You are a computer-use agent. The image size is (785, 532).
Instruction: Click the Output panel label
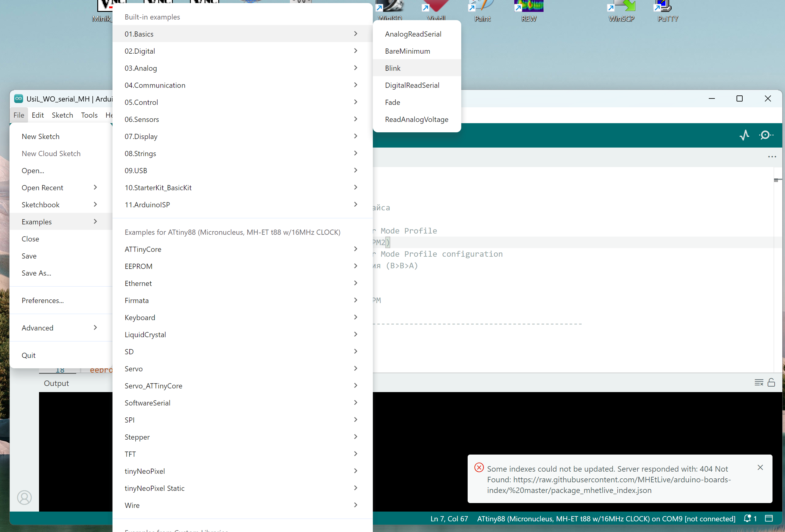pyautogui.click(x=56, y=383)
